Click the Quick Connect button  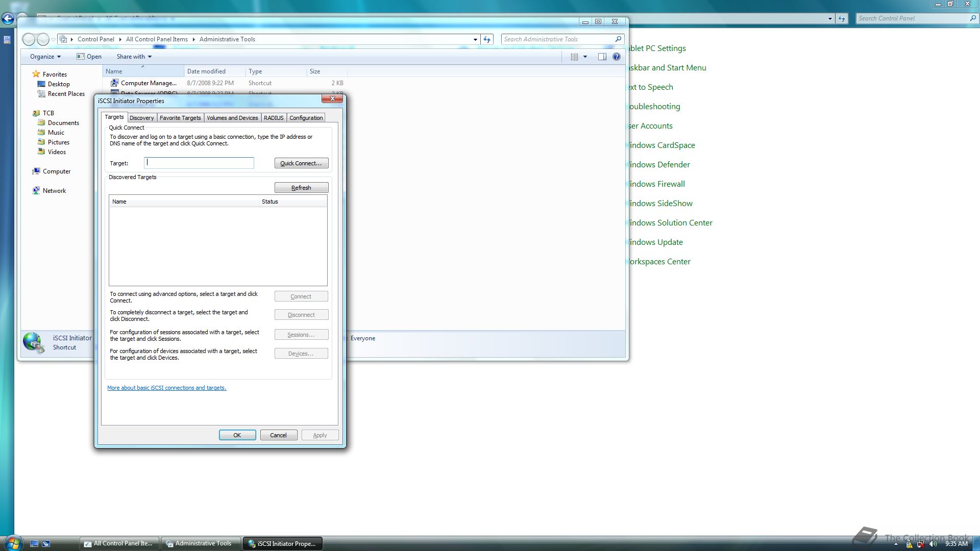301,163
